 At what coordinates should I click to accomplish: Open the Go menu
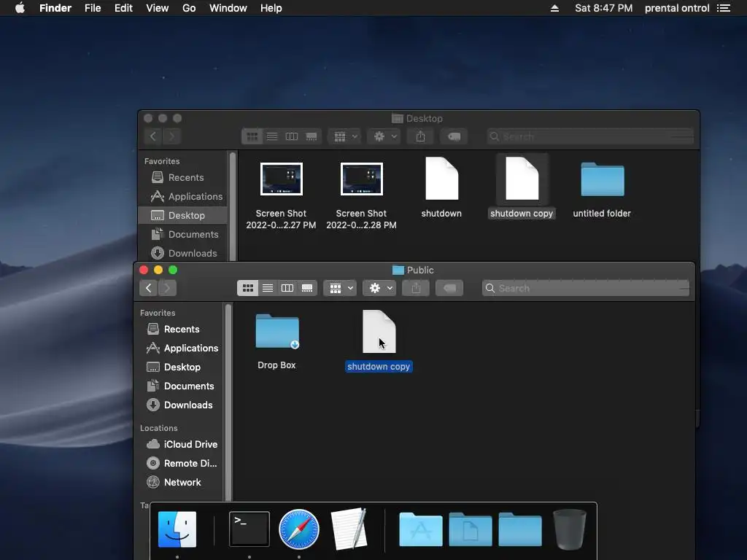(x=189, y=8)
